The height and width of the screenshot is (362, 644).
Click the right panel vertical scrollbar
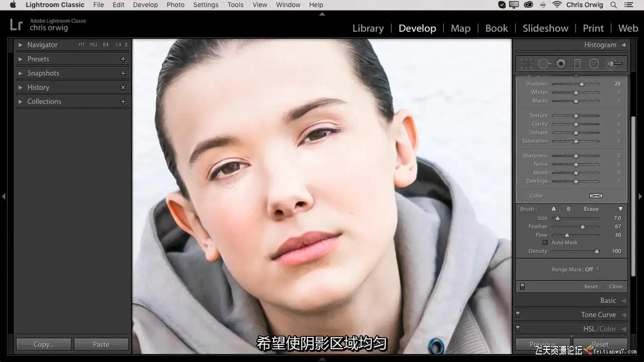click(634, 196)
